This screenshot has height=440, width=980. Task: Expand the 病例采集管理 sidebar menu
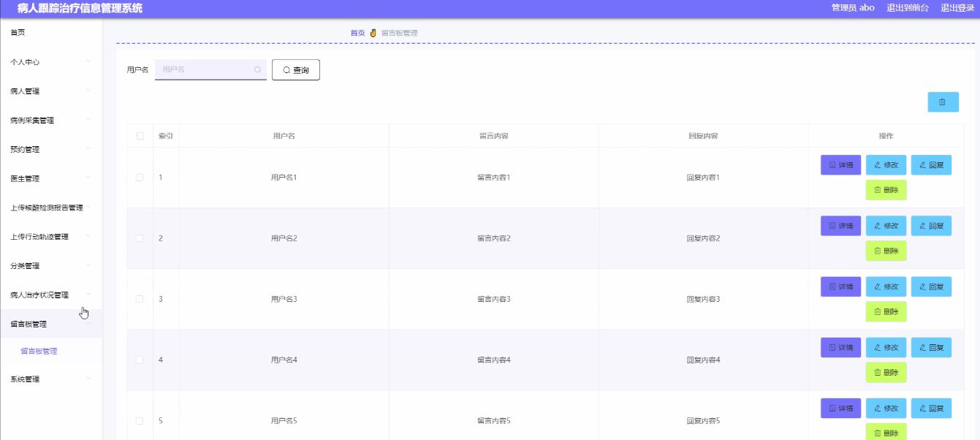(x=51, y=121)
